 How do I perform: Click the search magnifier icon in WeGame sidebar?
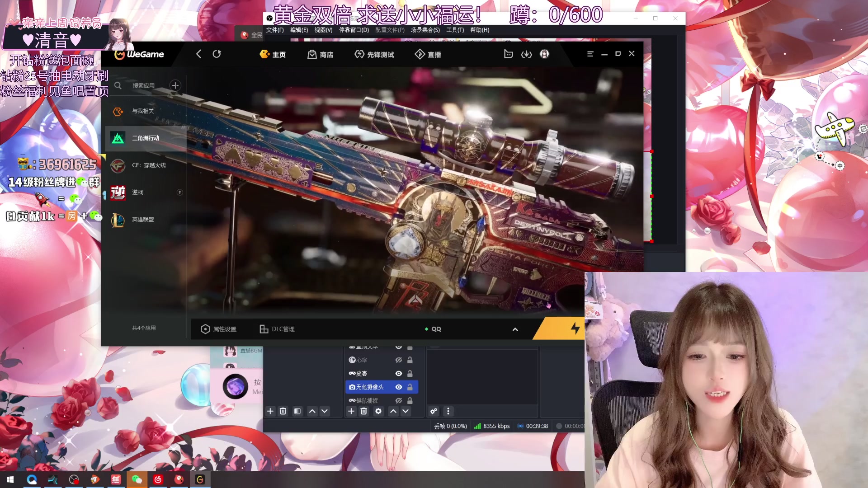tap(118, 85)
